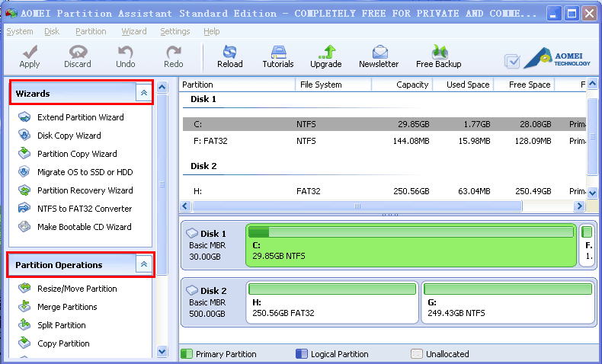The image size is (602, 364).
Task: Click the Disk Copy Wizard icon
Action: coord(24,135)
